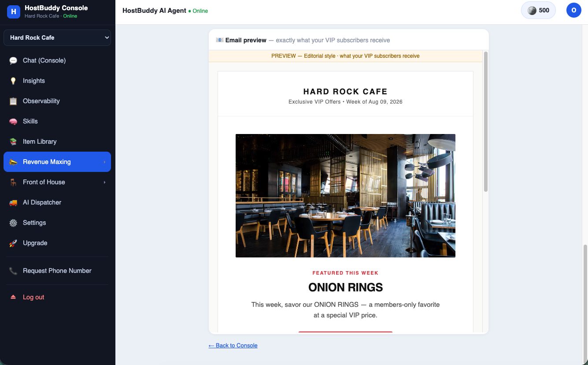The width and height of the screenshot is (588, 365).
Task: Click the Insights lightbulb icon
Action: (13, 81)
